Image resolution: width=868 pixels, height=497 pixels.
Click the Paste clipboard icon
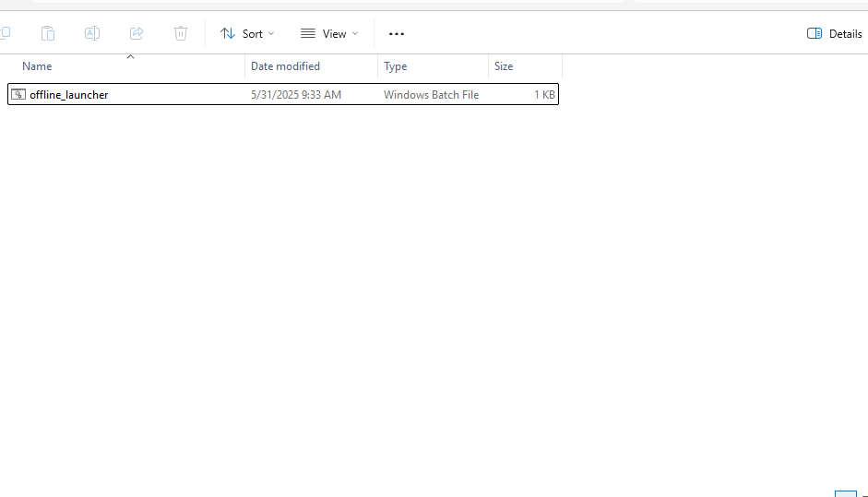pos(48,33)
